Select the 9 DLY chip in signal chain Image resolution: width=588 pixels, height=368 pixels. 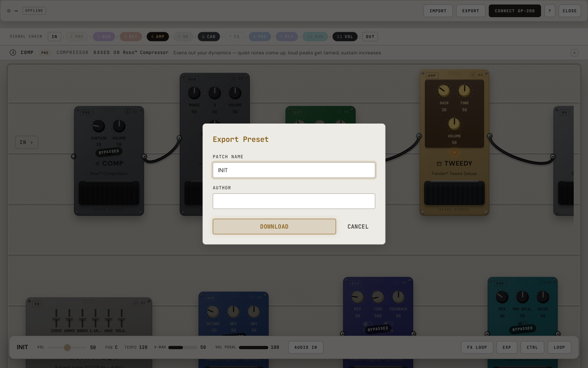click(287, 37)
